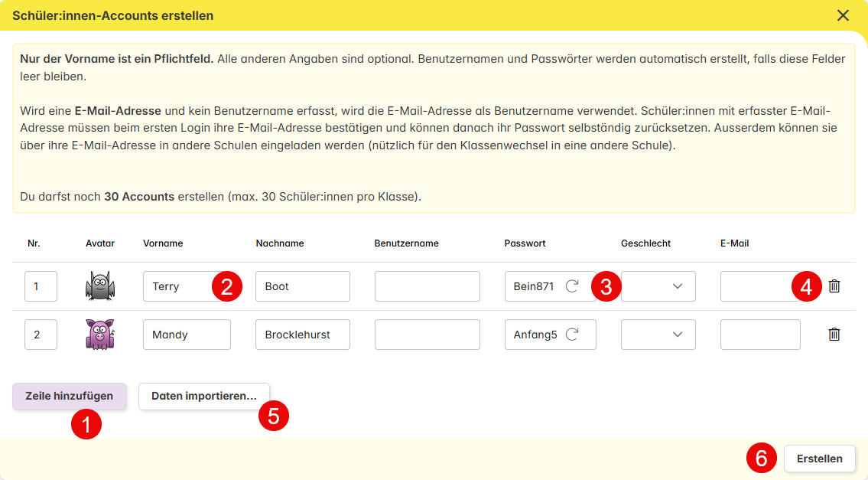Focus the Benutzername field in Terry's row

click(427, 286)
